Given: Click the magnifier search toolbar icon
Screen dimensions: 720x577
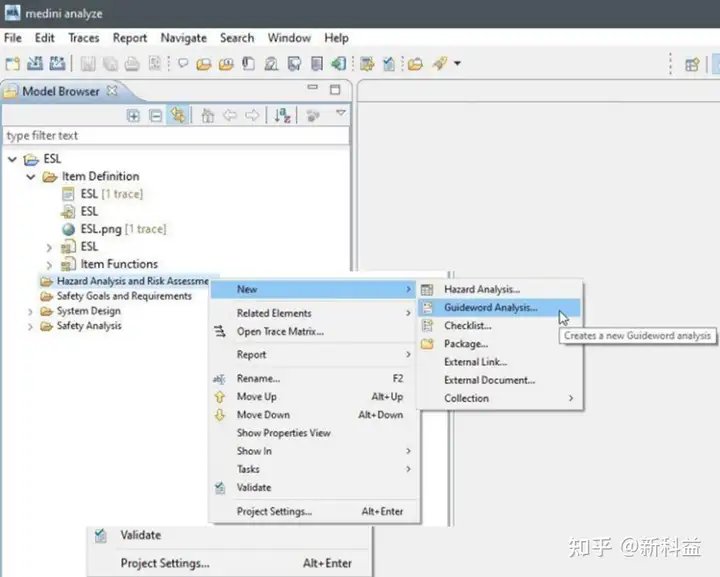Looking at the screenshot, I should (271, 64).
